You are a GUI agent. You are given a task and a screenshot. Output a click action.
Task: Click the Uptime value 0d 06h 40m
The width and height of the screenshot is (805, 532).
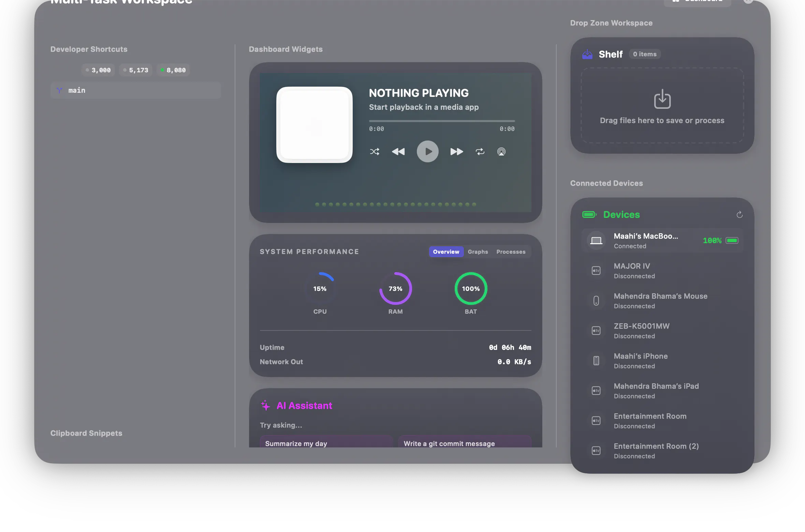pyautogui.click(x=510, y=348)
